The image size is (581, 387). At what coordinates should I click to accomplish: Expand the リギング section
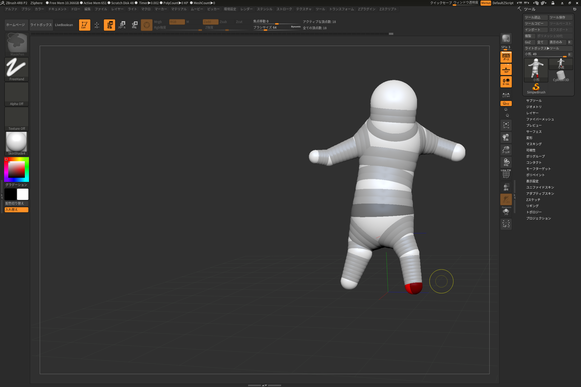click(532, 206)
